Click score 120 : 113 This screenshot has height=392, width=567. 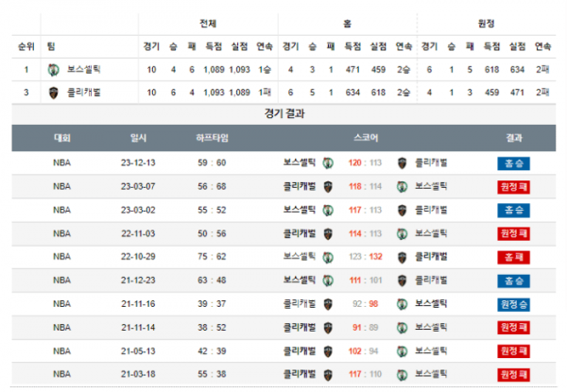point(365,163)
